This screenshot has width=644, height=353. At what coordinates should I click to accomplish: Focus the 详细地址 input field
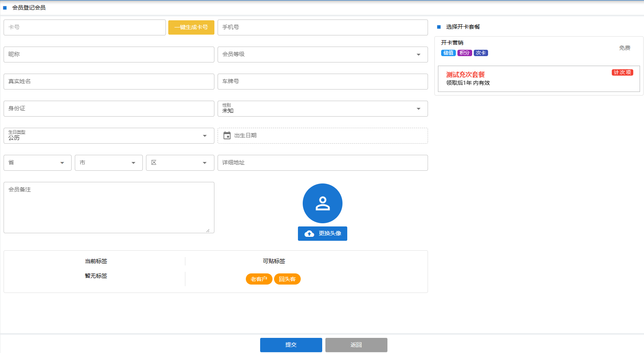point(323,163)
